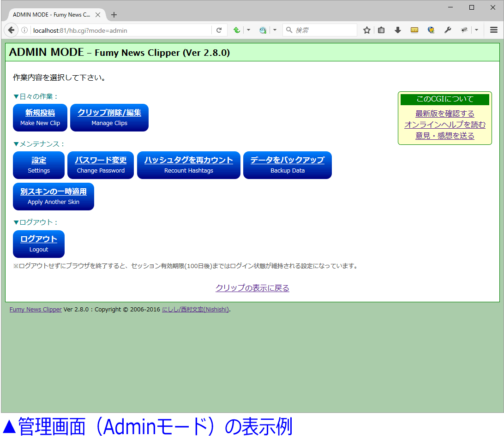Viewport: 504px width, 436px height.
Task: Click the green arrow toolbar icon
Action: coord(237,30)
